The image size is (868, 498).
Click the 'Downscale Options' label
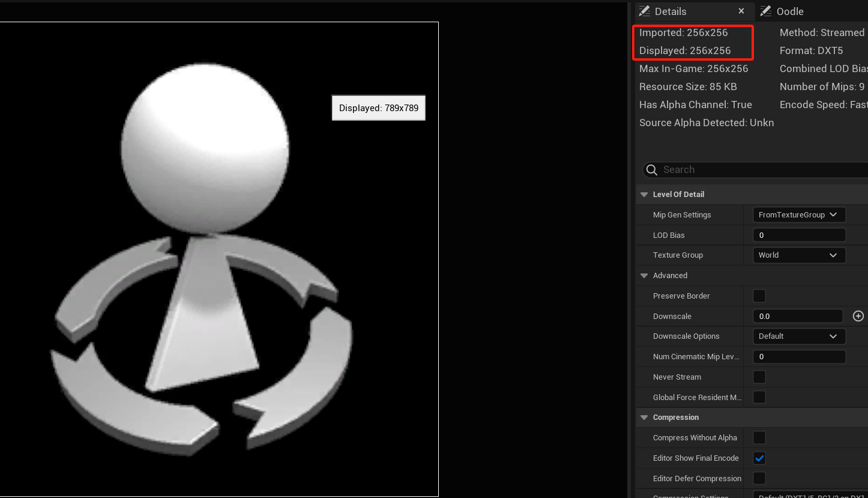tap(686, 336)
